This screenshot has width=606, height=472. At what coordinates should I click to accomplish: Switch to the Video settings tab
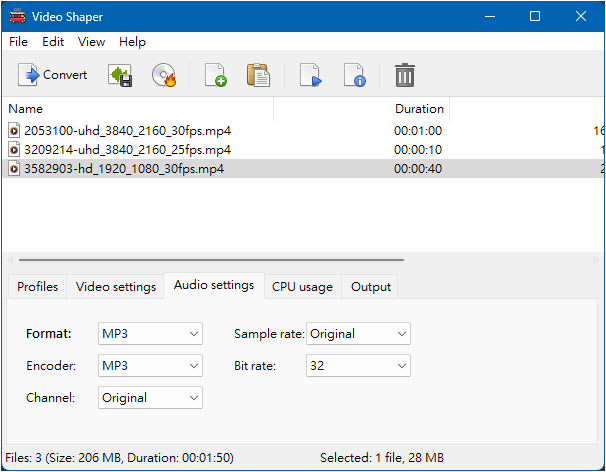pyautogui.click(x=116, y=287)
